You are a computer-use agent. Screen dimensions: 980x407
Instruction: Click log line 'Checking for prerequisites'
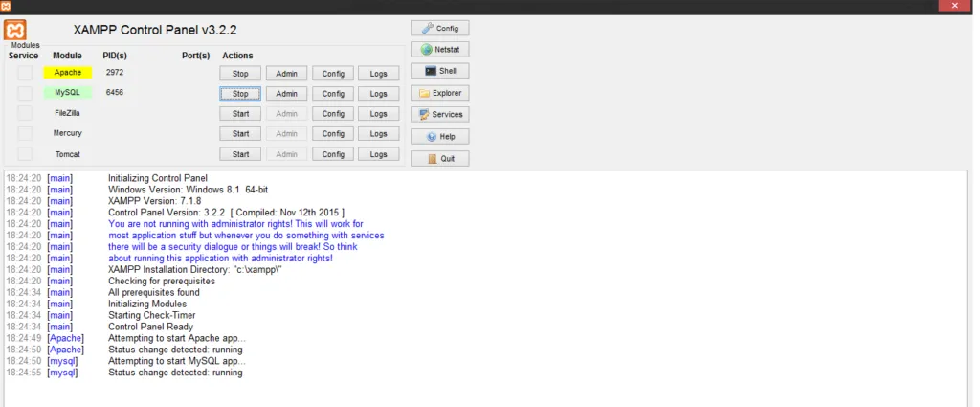pos(161,282)
